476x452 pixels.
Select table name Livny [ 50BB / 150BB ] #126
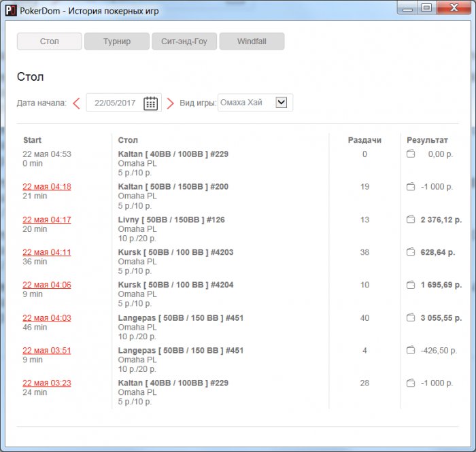(x=171, y=220)
